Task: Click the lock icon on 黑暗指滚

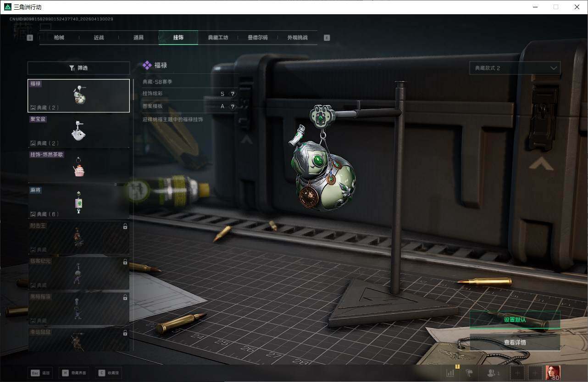Action: (125, 297)
